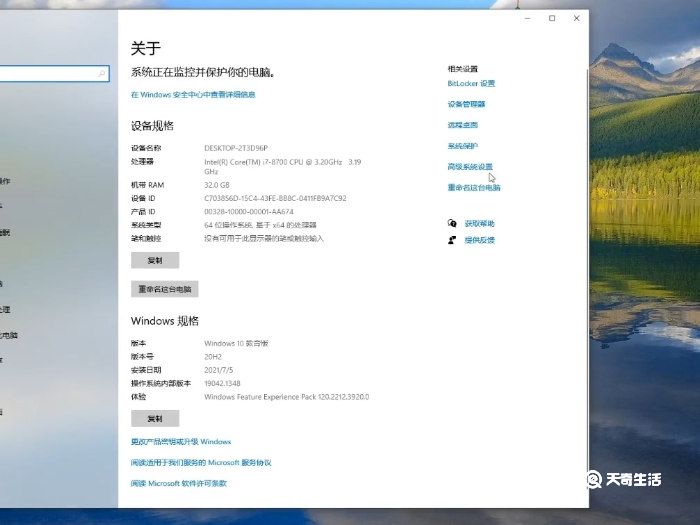Viewport: 700px width, 525px height.
Task: Select Windows Feature Experience Pack text
Action: [x=287, y=397]
